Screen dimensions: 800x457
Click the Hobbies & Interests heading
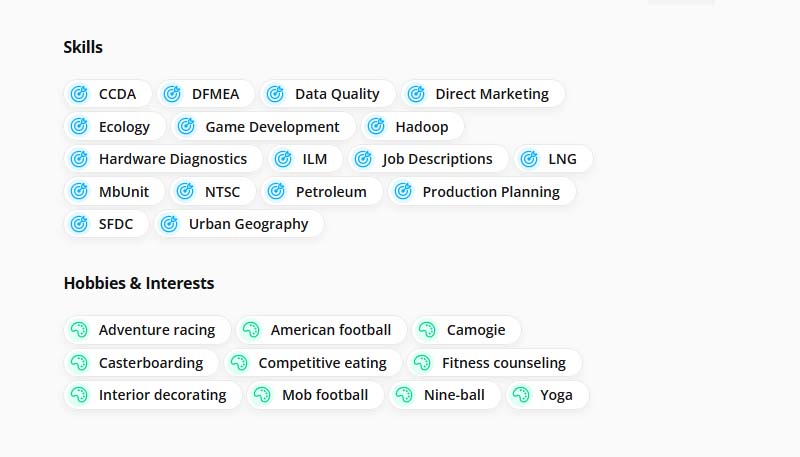click(x=139, y=283)
